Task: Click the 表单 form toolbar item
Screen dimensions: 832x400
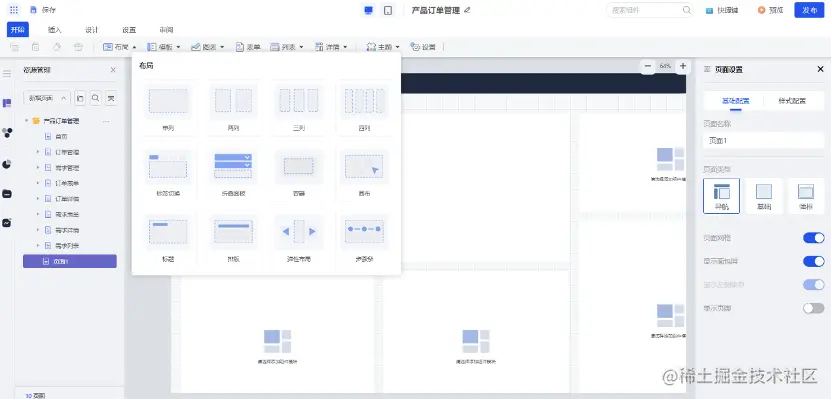Action: [x=248, y=47]
